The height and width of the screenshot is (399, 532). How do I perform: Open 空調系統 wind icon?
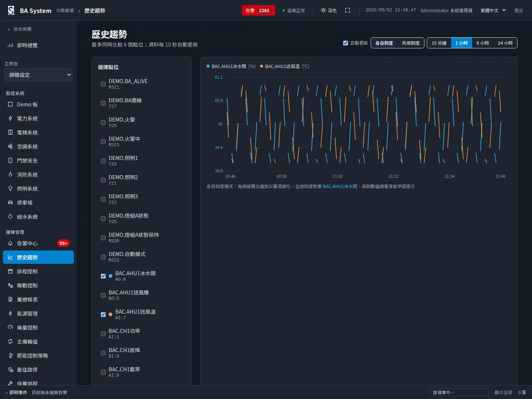pyautogui.click(x=10, y=147)
